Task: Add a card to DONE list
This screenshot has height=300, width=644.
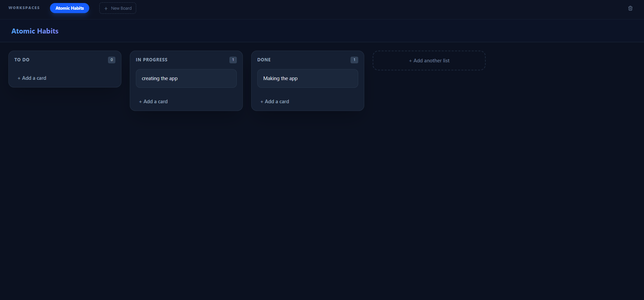Action: tap(275, 102)
